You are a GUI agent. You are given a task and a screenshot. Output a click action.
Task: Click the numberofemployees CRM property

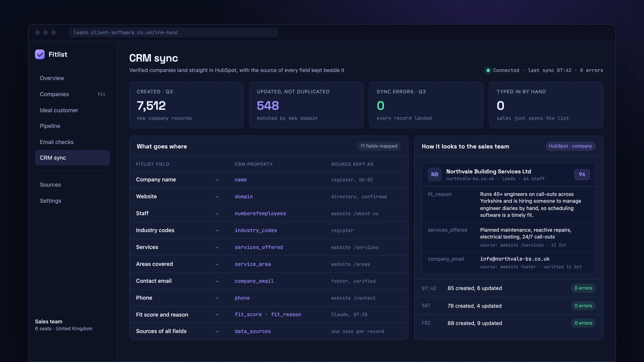(260, 214)
